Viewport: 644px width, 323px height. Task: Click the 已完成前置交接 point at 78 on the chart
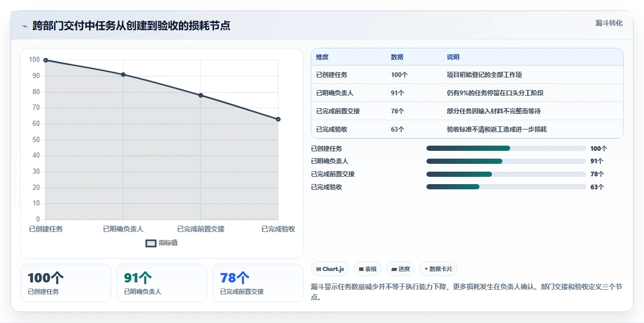point(201,95)
